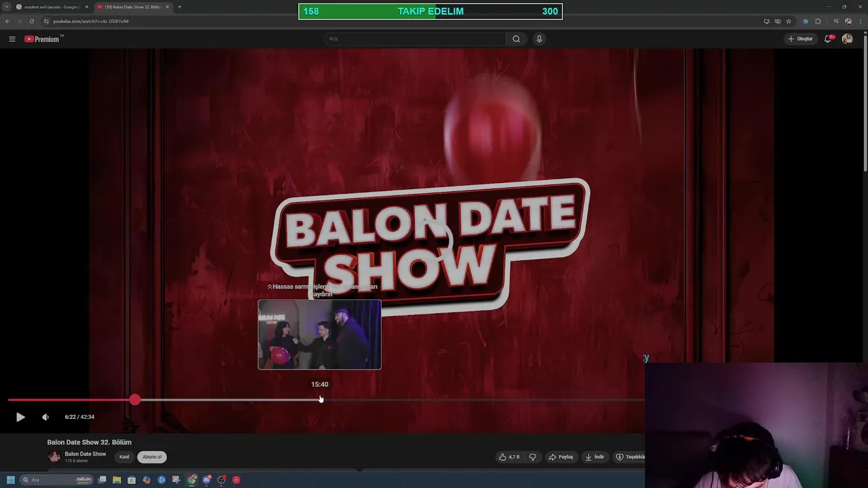Open the Snipping Tool taskbar icon
Viewport: 868px width, 488px height.
point(176,480)
